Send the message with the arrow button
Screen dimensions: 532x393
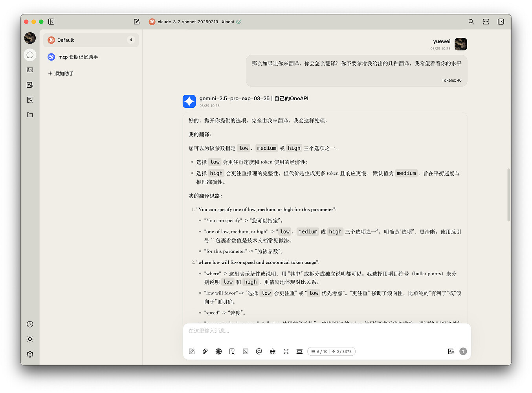(x=463, y=351)
